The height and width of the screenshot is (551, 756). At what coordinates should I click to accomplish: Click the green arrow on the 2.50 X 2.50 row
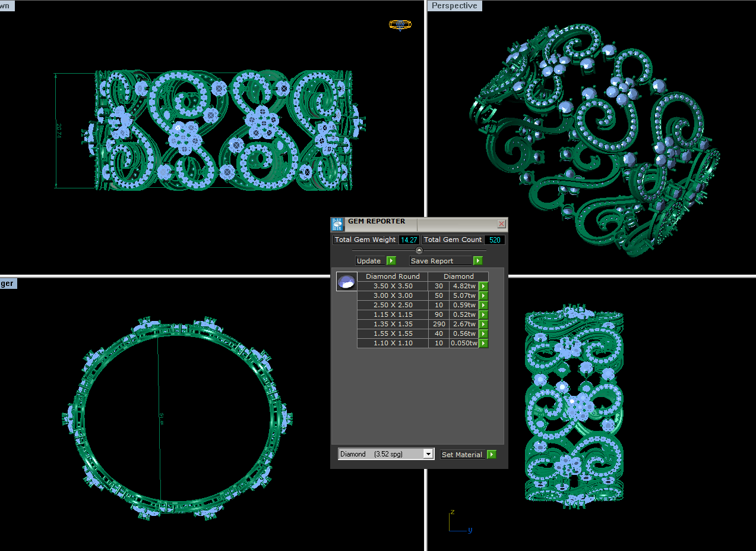pyautogui.click(x=483, y=306)
